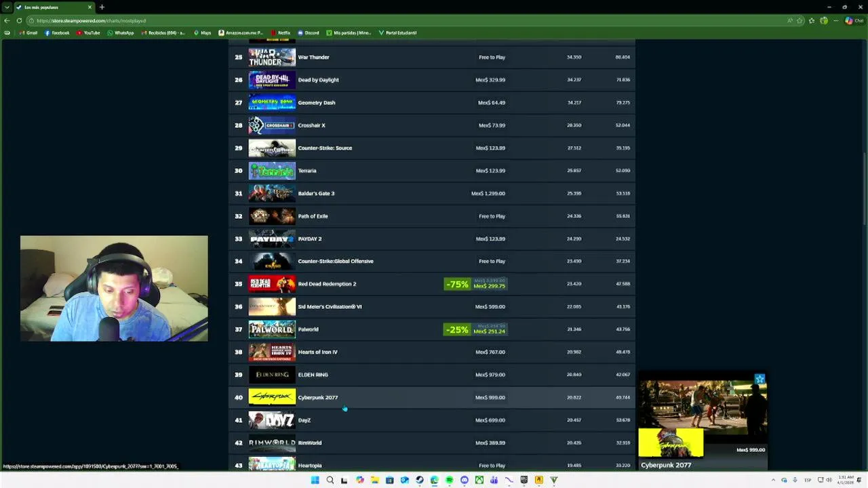Click the -75% discount on Red Dead Redemption 2
The image size is (868, 488).
click(x=457, y=284)
